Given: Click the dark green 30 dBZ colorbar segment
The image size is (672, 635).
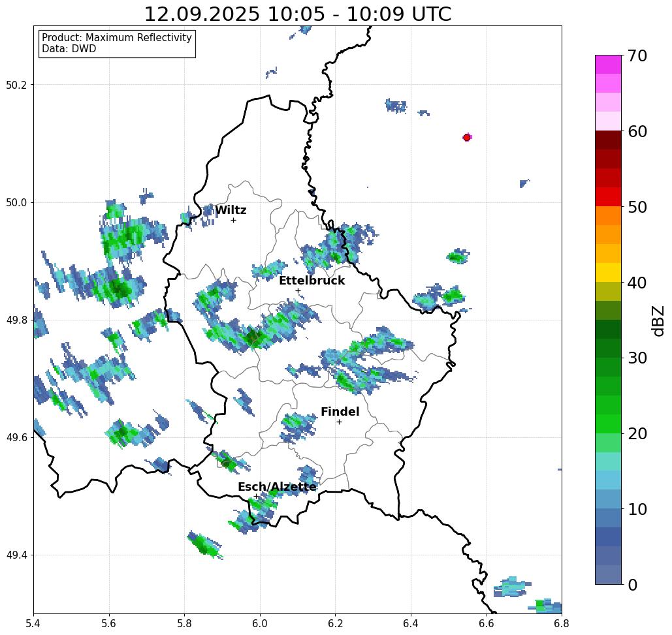Looking at the screenshot, I should click(608, 348).
